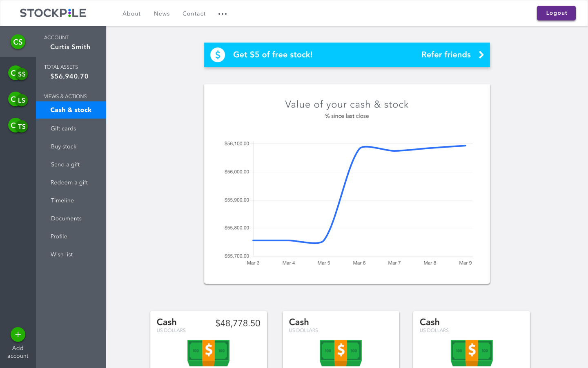The width and height of the screenshot is (588, 368).
Task: Click the Stockpile logo
Action: coord(53,13)
